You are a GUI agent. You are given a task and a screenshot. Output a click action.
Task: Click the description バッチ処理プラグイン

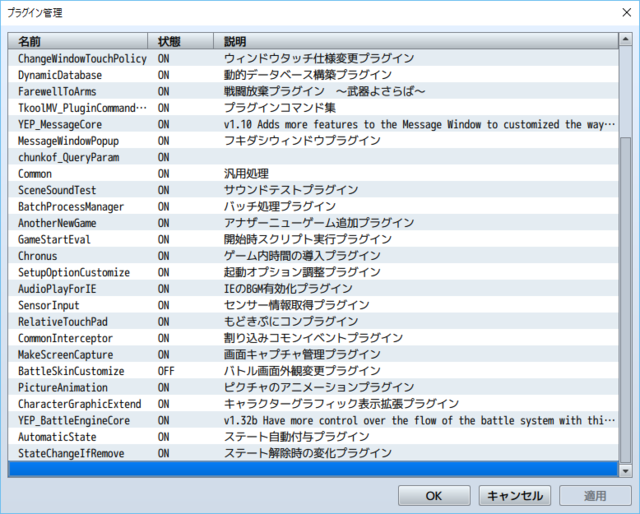(x=280, y=207)
